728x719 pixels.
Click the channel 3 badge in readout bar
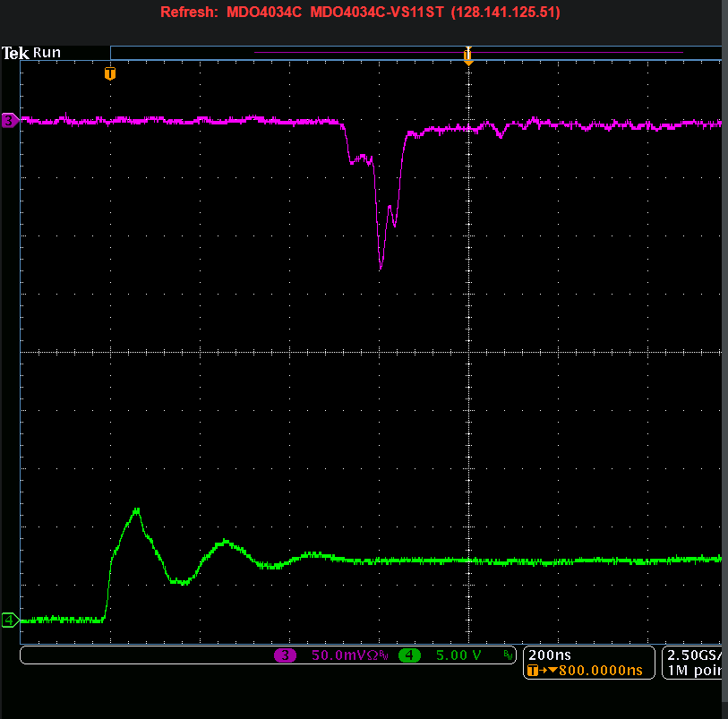286,656
